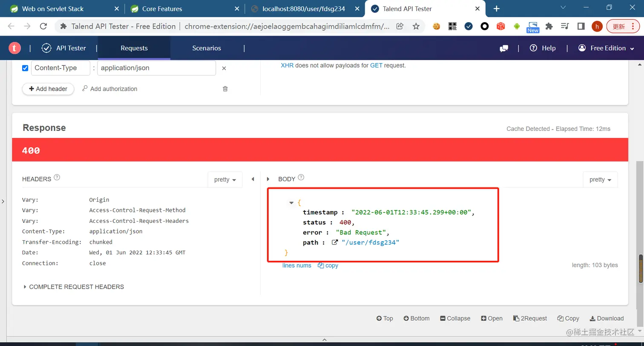
Task: Click the Chrome update button
Action: [623, 26]
